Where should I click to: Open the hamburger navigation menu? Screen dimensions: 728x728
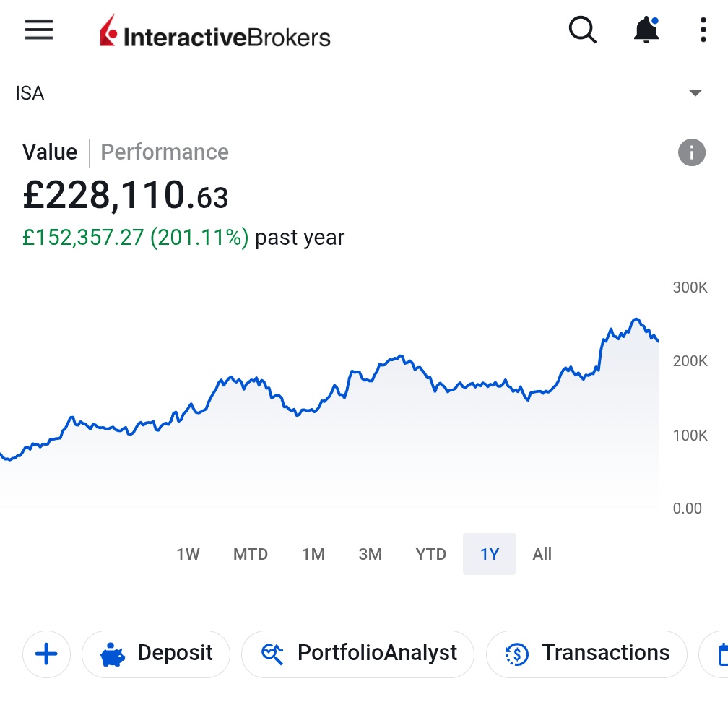pyautogui.click(x=39, y=30)
